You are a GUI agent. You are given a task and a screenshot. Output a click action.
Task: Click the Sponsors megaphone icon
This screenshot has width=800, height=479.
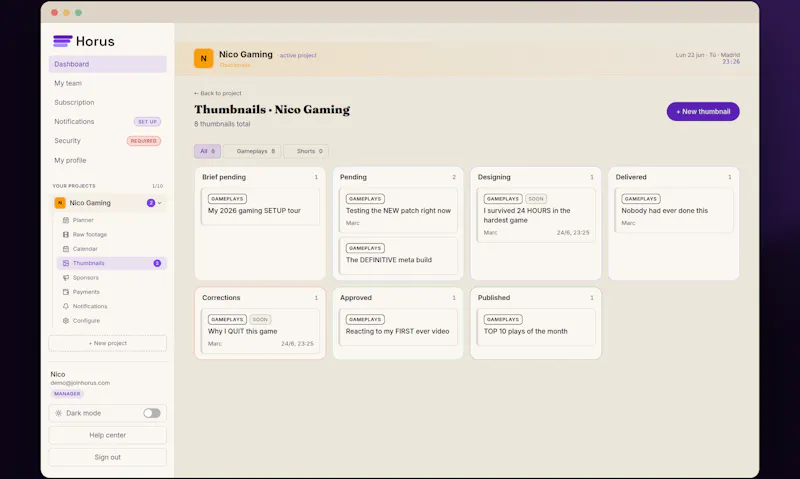66,278
